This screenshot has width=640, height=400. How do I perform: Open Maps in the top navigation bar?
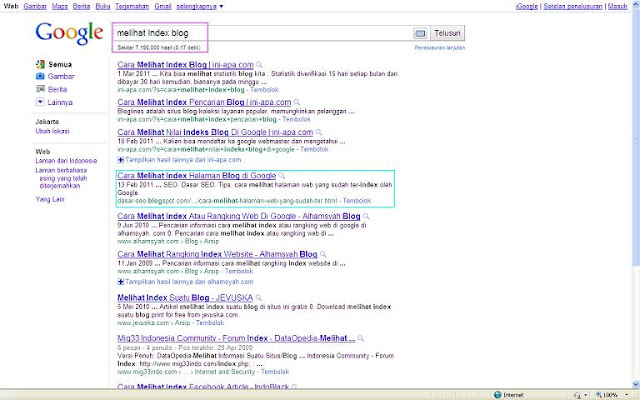[60, 7]
